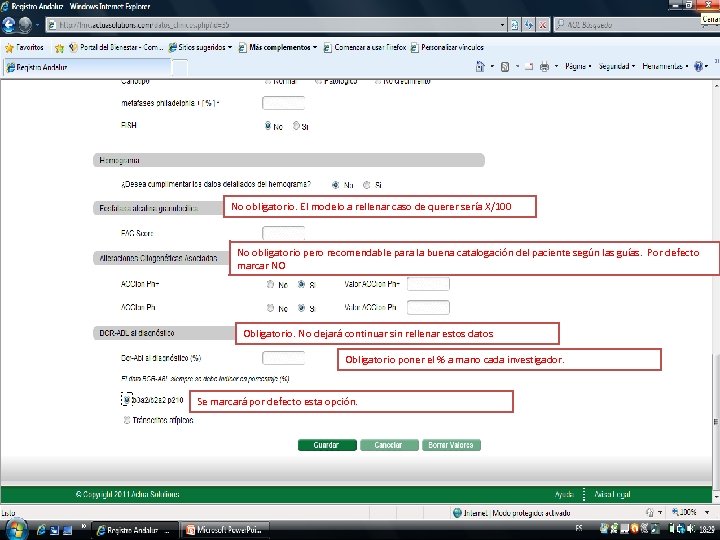The width and height of the screenshot is (720, 540).
Task: Open the address bar dropdown arrow
Action: coord(502,25)
